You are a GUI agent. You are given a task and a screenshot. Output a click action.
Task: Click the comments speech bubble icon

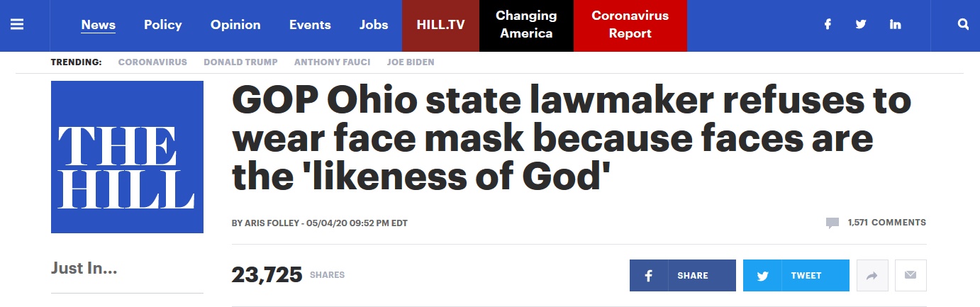click(833, 223)
